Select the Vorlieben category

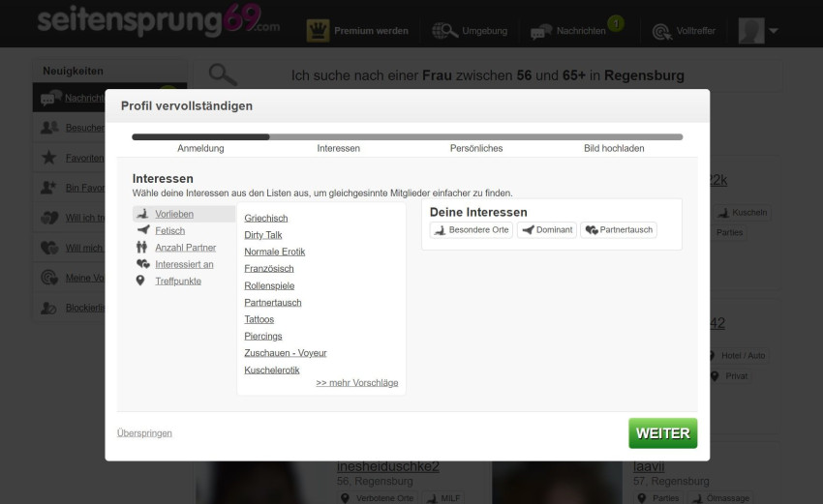point(174,214)
